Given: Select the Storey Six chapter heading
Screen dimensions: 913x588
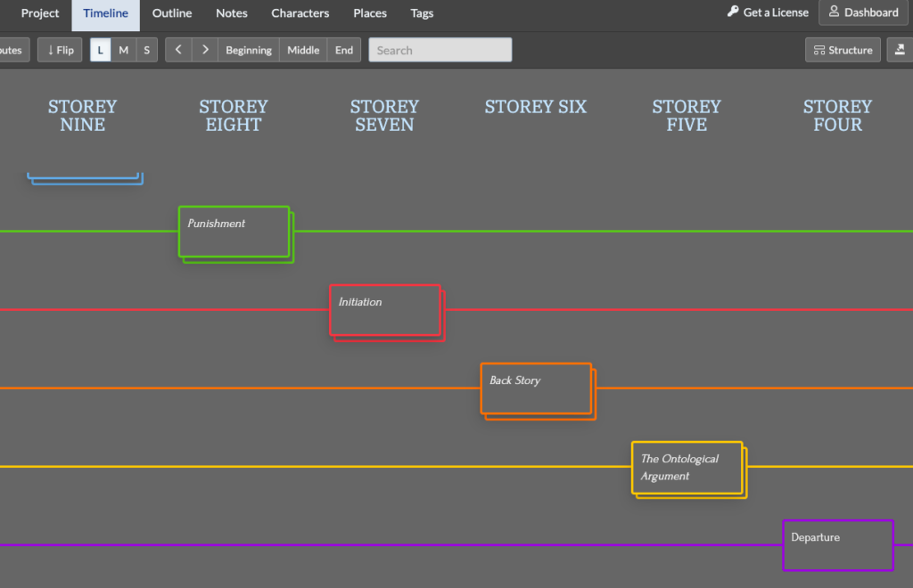Looking at the screenshot, I should pos(536,106).
